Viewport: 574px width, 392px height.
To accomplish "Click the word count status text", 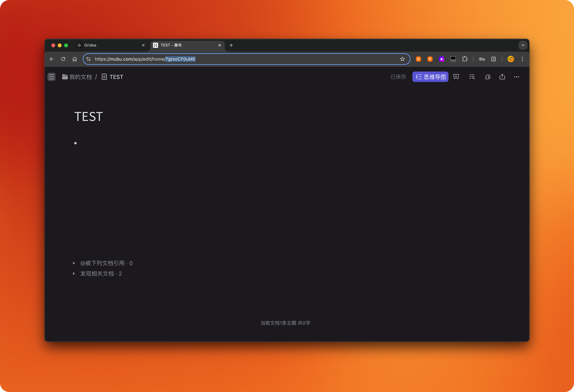I will point(285,323).
